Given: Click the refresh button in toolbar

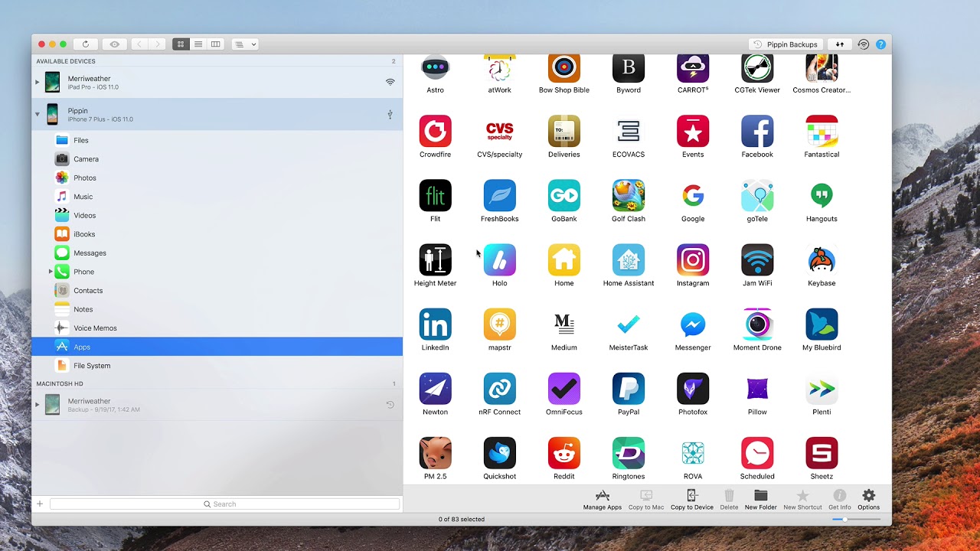Looking at the screenshot, I should [86, 44].
